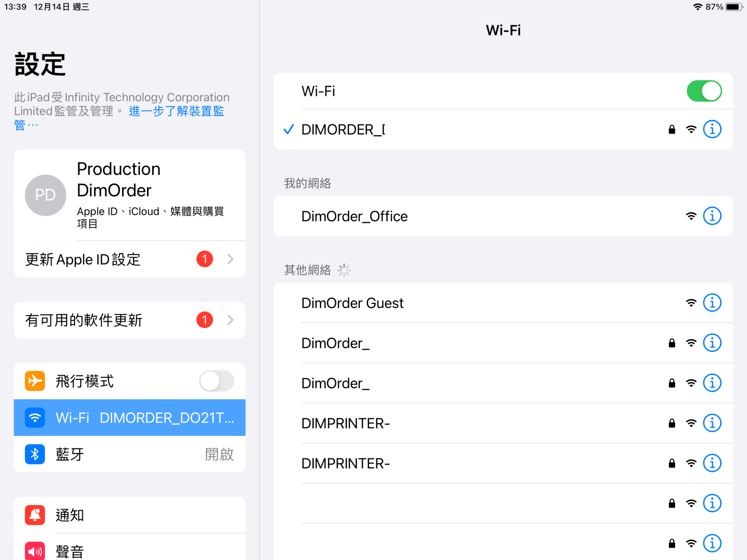747x560 pixels.
Task: Tap the 13:39 clock in status bar
Action: click(x=15, y=7)
